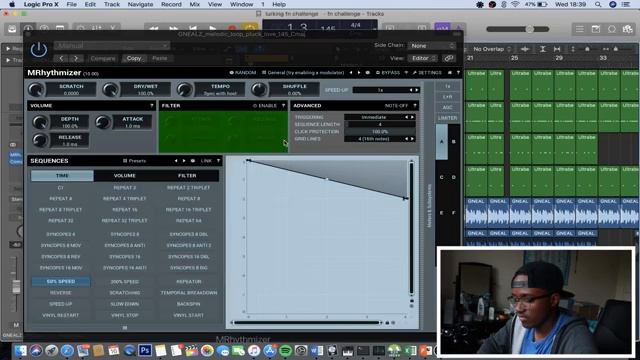Toggle the FILTER ENABLE switch
Screen dimensions: 640x360
pyautogui.click(x=264, y=106)
